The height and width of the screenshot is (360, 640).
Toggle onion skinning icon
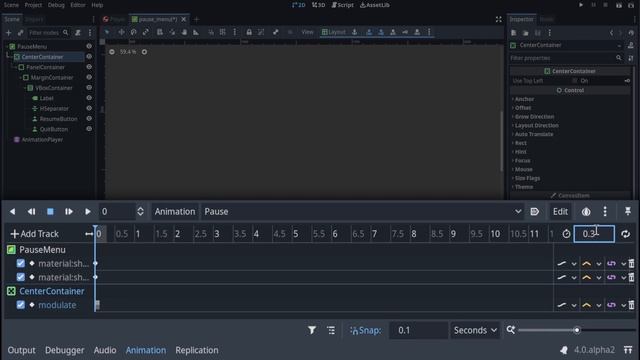tap(586, 211)
